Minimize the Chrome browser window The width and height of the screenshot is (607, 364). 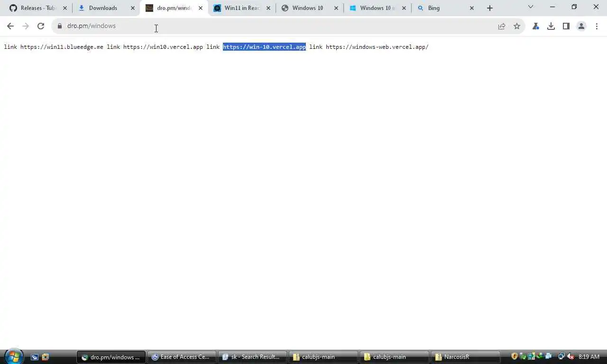[x=552, y=7]
